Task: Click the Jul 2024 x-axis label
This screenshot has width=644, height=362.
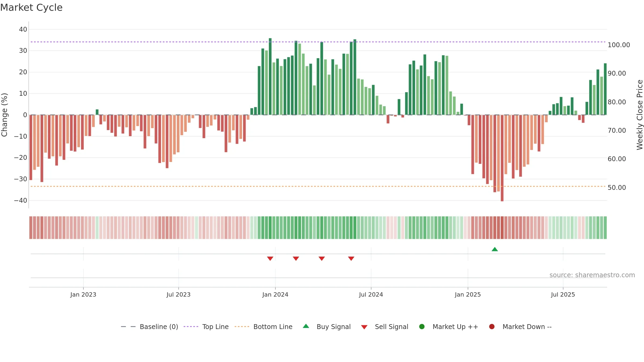Action: tap(371, 295)
